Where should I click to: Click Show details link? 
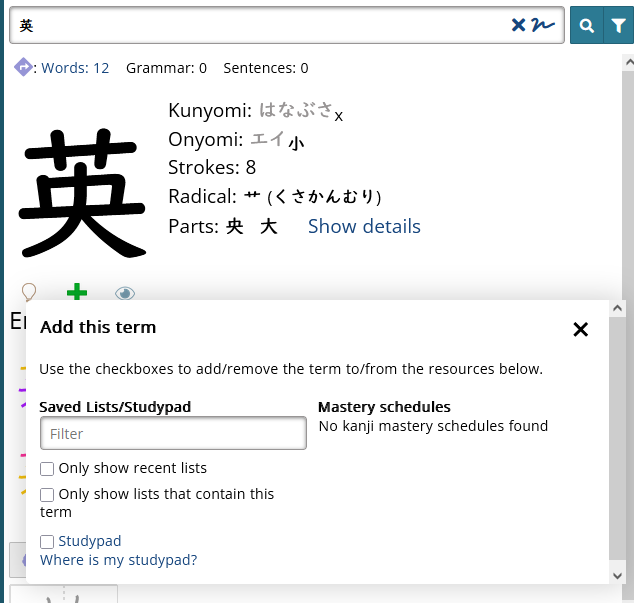coord(364,226)
